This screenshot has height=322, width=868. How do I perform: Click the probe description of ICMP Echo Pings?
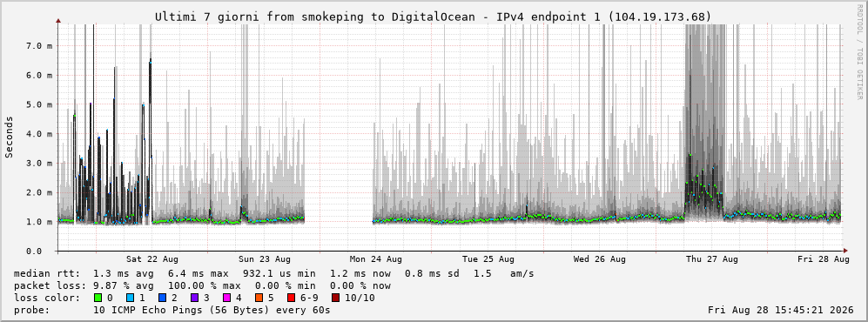(212, 311)
